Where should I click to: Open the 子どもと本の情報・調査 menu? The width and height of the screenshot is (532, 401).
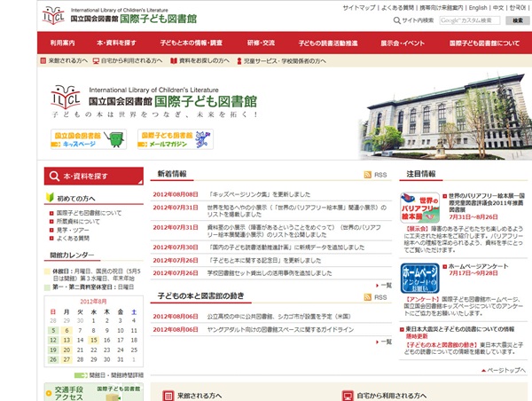click(x=191, y=43)
